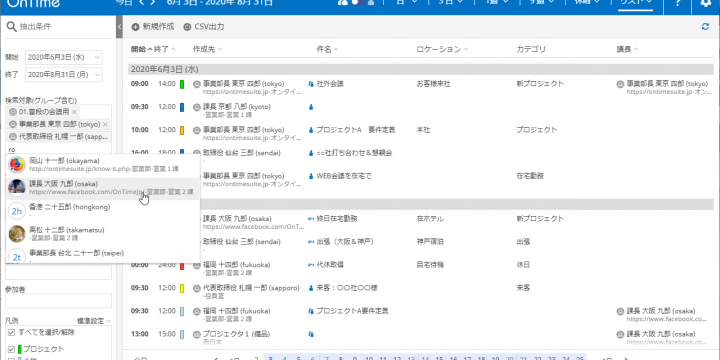Viewport: 720px width, 360px height.
Task: Click the Firefox avatar of 岡山 十一郎
Action: 17,165
